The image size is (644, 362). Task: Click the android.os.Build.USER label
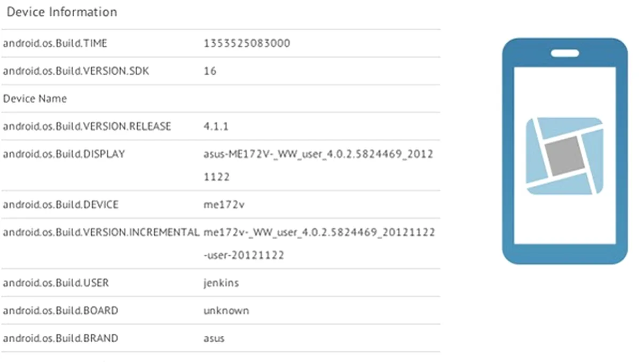[x=56, y=282]
